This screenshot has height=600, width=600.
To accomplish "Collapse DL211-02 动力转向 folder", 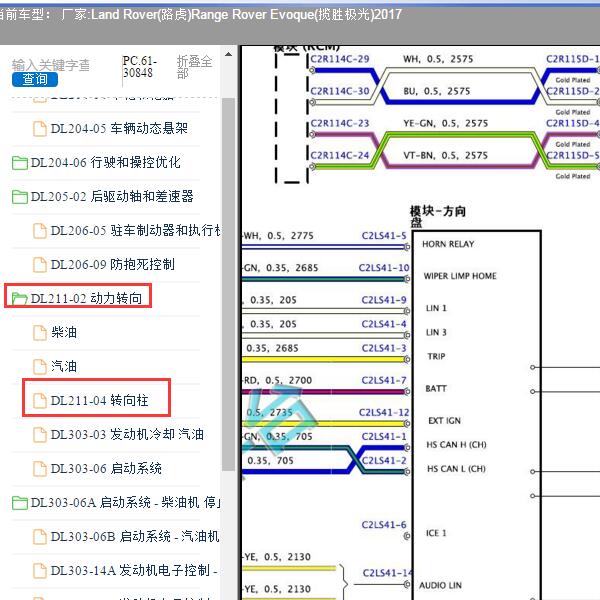I will click(x=86, y=298).
